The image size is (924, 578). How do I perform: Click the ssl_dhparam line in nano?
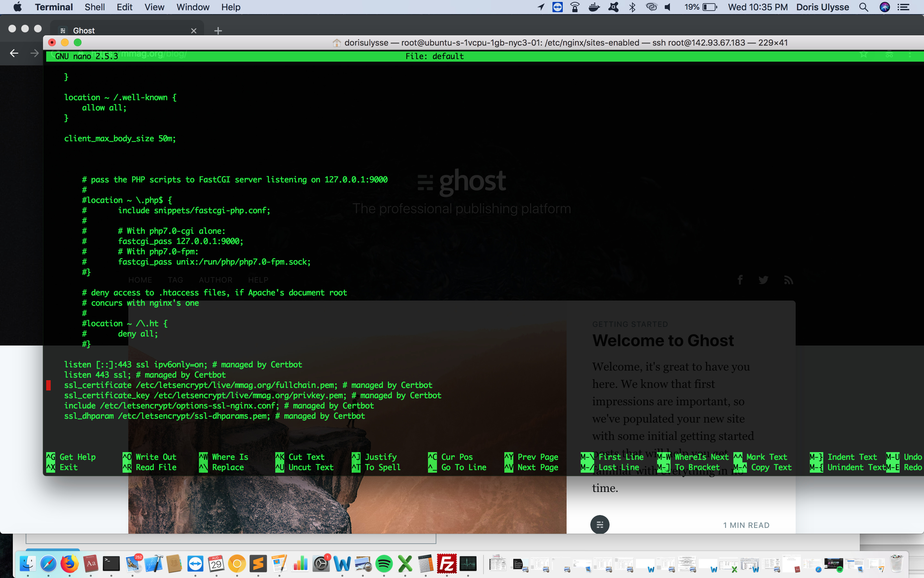(x=214, y=416)
